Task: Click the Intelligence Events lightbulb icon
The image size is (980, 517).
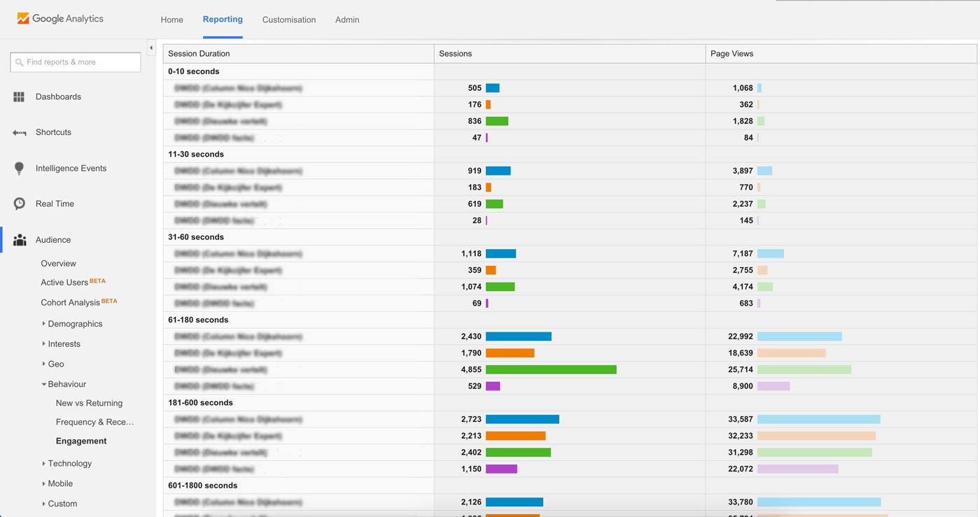Action: click(x=19, y=168)
